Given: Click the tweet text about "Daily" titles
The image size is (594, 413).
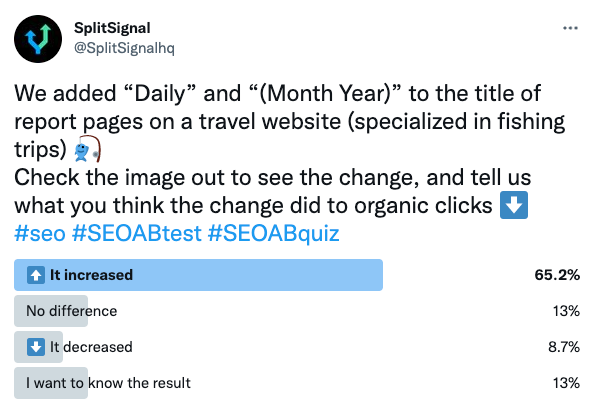Looking at the screenshot, I should (x=290, y=149).
